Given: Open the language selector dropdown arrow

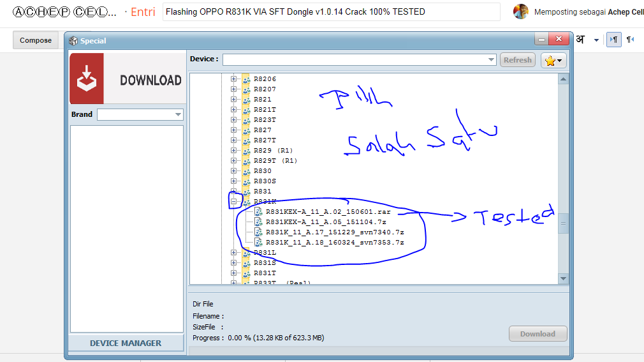Looking at the screenshot, I should (596, 40).
